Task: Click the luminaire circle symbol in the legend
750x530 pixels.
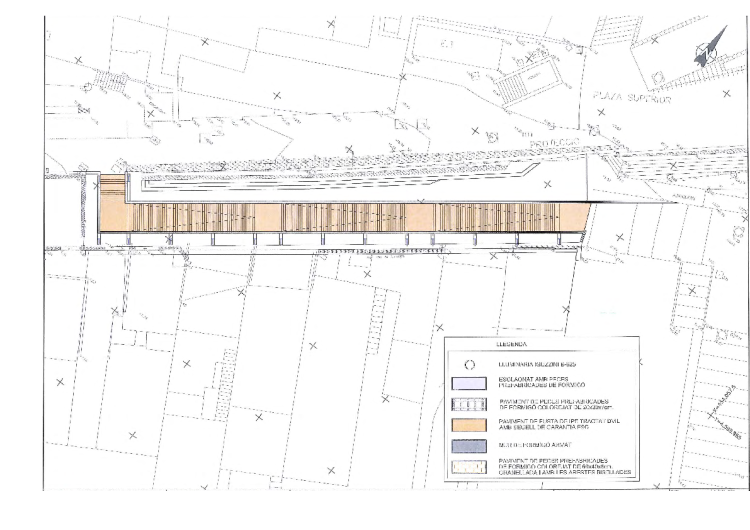Action: point(470,365)
